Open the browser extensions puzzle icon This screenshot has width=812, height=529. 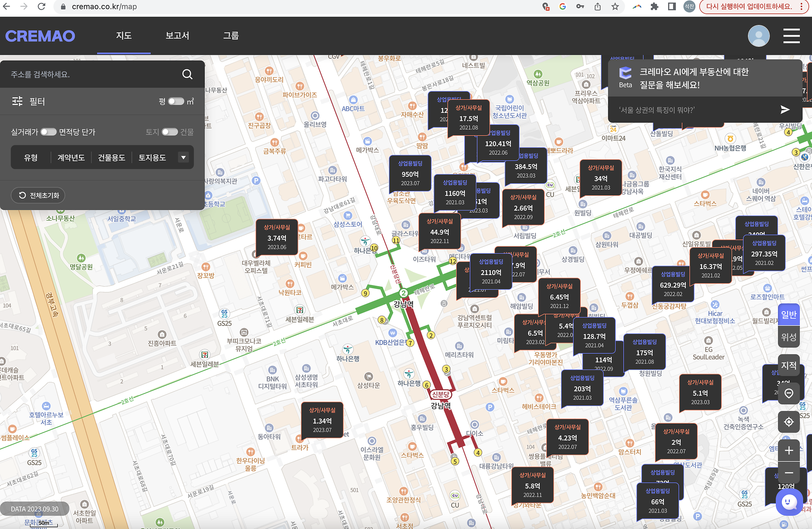654,6
